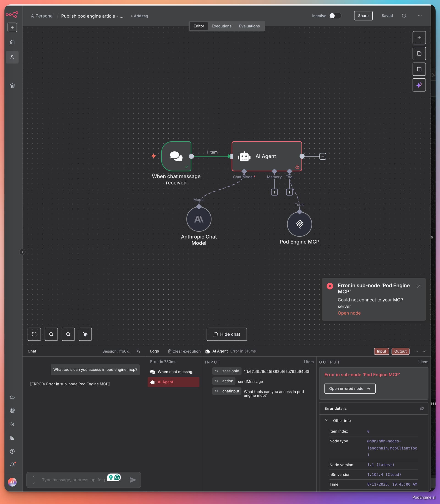Collapse the Other info section
The image size is (440, 504).
point(326,420)
